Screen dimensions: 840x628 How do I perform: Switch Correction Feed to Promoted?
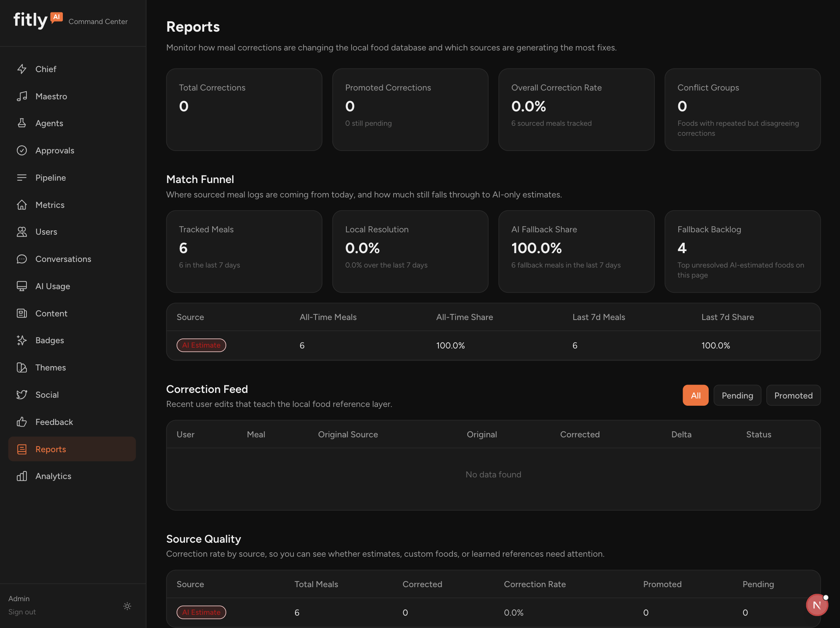point(793,395)
